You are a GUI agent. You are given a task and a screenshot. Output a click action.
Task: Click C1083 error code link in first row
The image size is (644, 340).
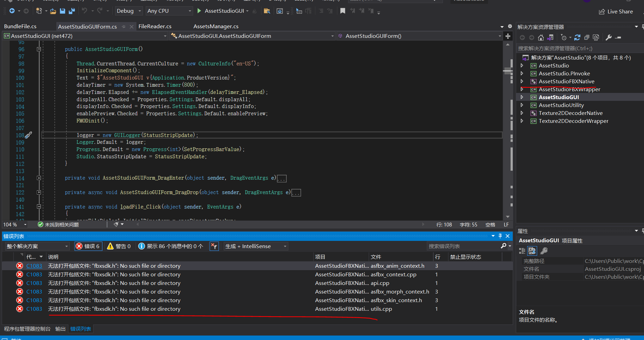34,266
